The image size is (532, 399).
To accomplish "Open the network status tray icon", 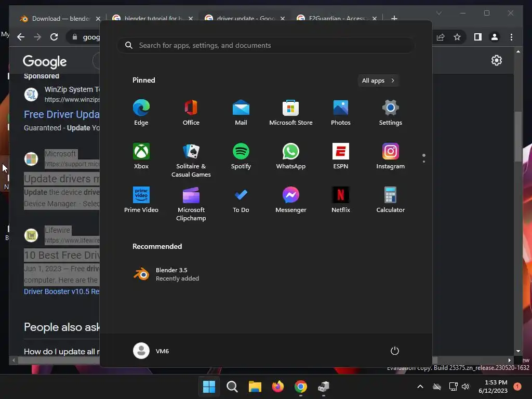I will [453, 387].
